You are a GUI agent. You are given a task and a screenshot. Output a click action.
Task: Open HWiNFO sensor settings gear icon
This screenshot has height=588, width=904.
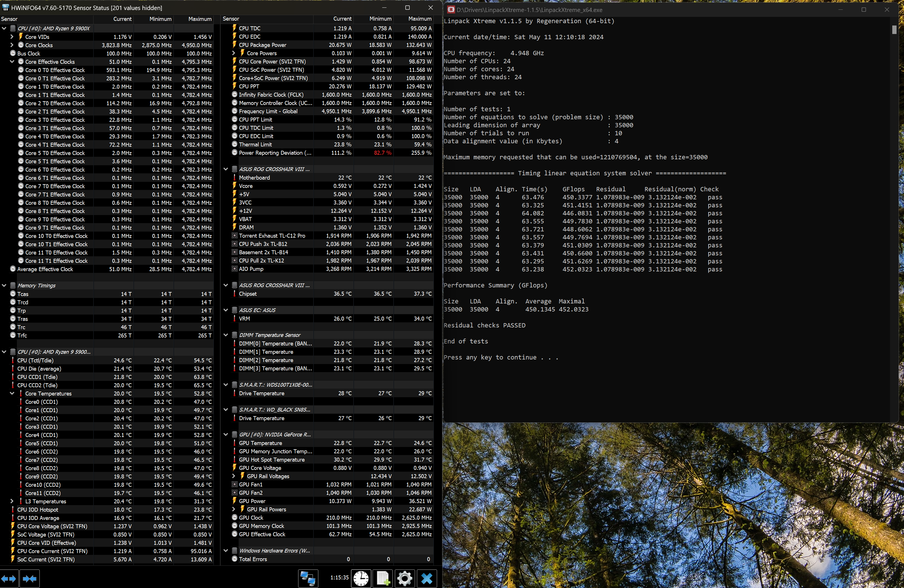[405, 579]
